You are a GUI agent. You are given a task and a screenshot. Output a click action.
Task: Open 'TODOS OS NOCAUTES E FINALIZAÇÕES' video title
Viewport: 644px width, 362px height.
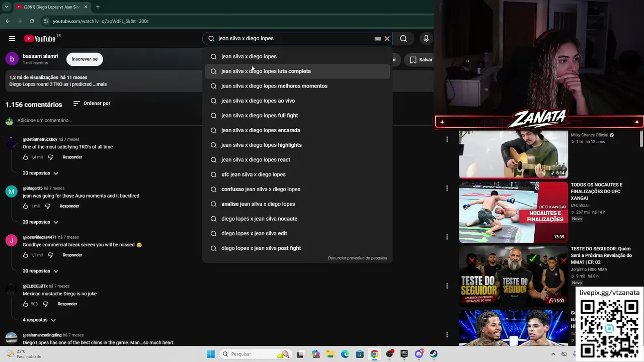[597, 192]
